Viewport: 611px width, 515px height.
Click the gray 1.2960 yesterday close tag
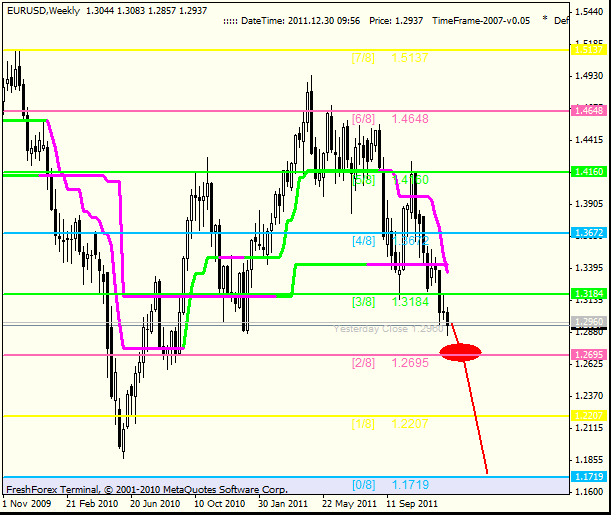click(589, 322)
